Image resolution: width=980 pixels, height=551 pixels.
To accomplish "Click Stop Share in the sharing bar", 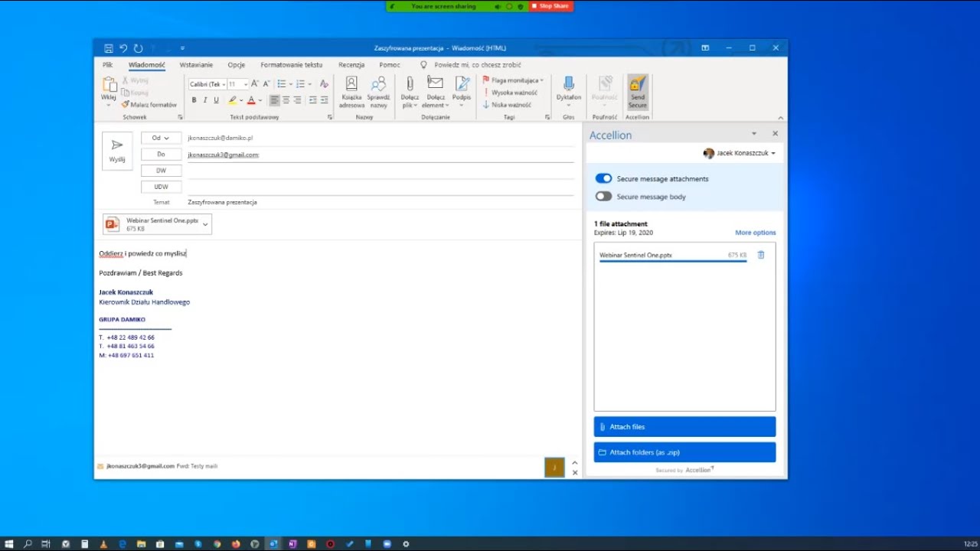I will coord(551,6).
